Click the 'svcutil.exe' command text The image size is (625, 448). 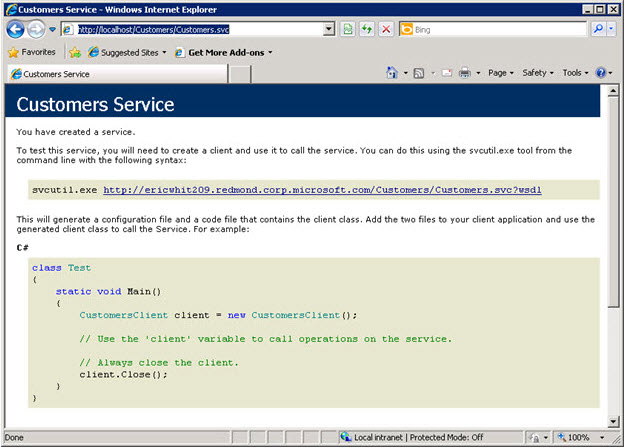tap(65, 190)
